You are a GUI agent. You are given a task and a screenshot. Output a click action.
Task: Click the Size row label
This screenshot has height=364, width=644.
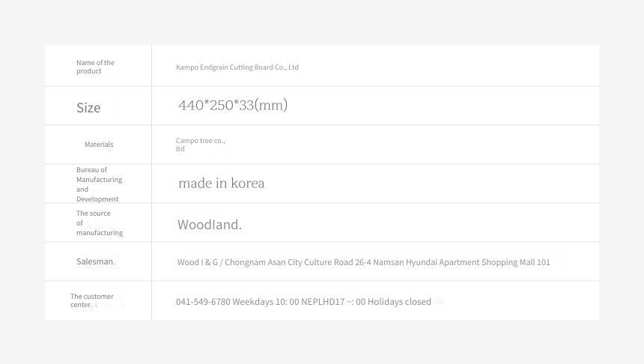[x=88, y=108]
